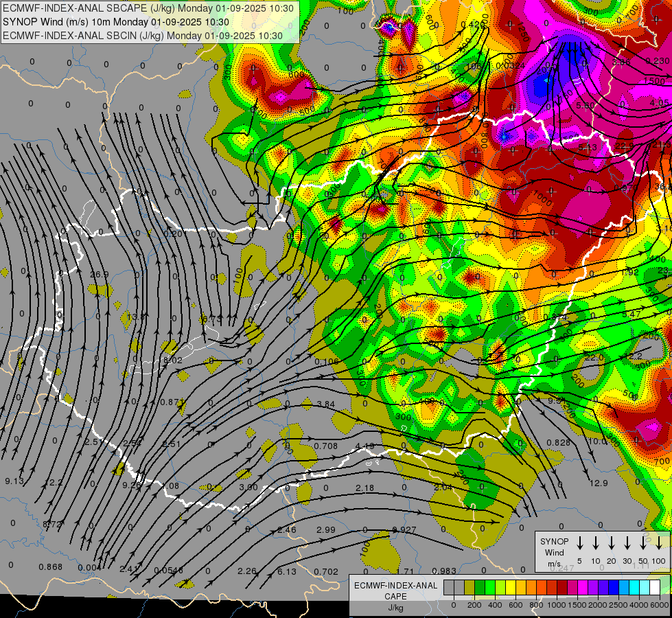
Task: Select the bright magenta swatch in CAPE legend
Action: point(583,588)
